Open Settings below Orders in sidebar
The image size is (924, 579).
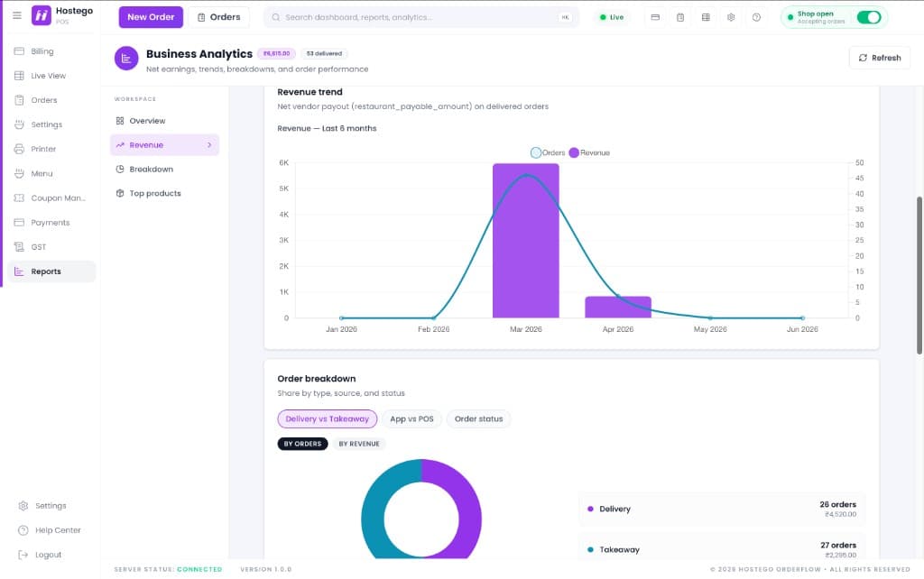coord(51,124)
